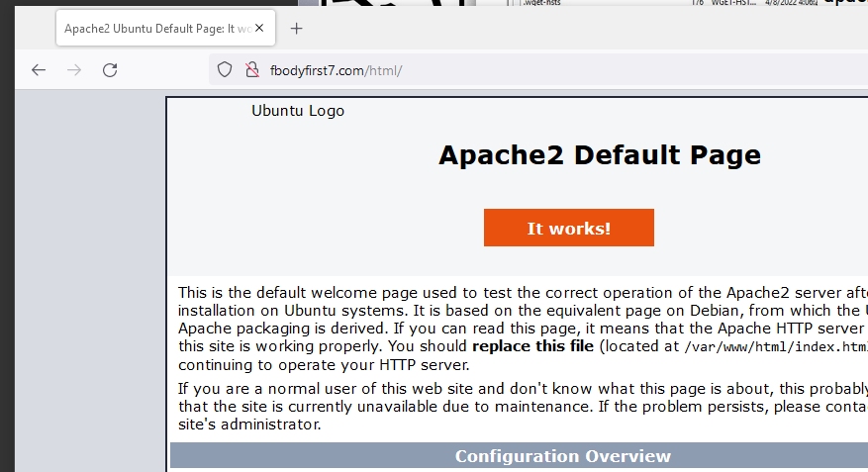
Task: Click the Ubuntu Logo placeholder text
Action: pyautogui.click(x=298, y=111)
